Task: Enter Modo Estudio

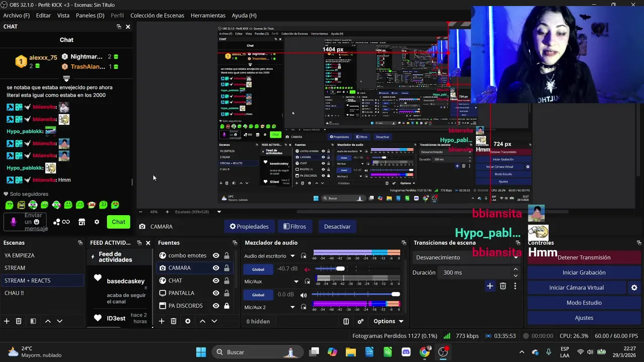Action: tap(584, 303)
